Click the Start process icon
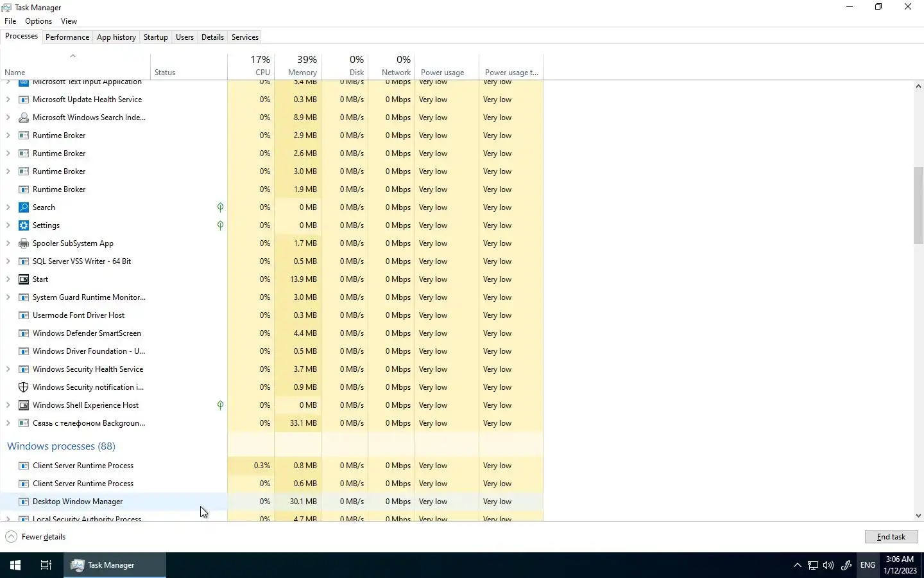The height and width of the screenshot is (578, 924). pos(24,279)
